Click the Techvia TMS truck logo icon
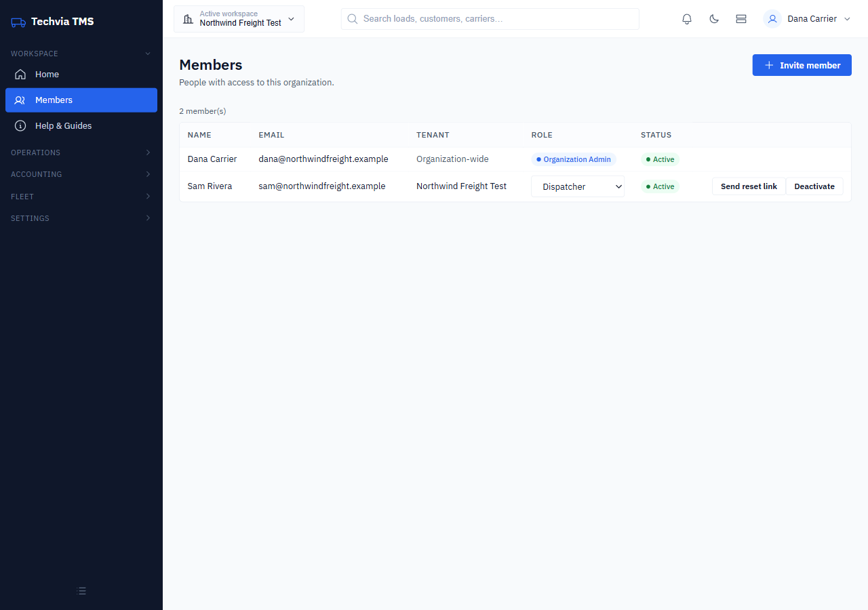This screenshot has width=868, height=610. click(18, 22)
